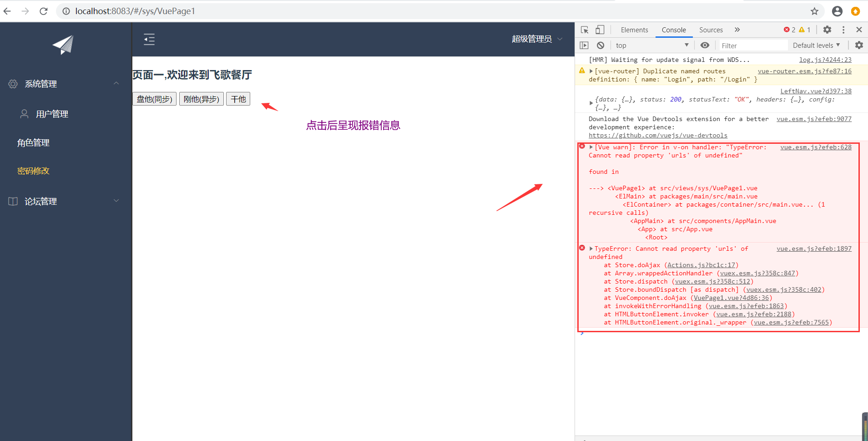
Task: Click the 盘他(同步) button
Action: (x=155, y=99)
